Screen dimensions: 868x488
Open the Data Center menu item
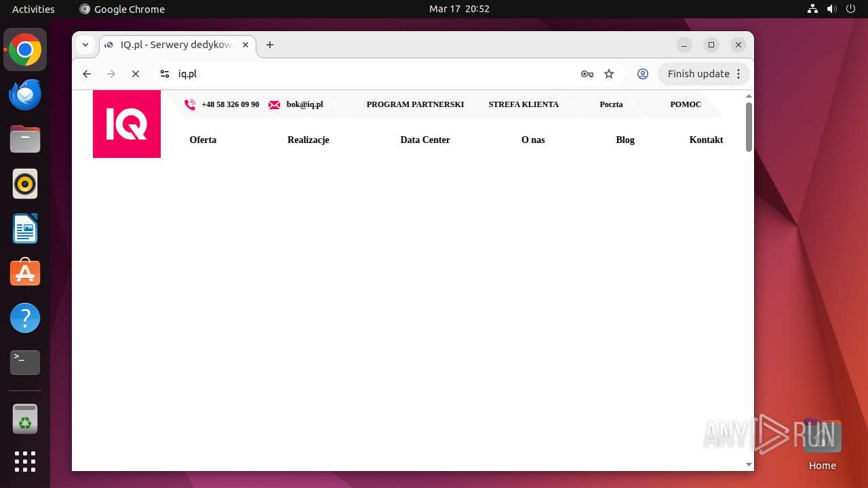pos(425,140)
